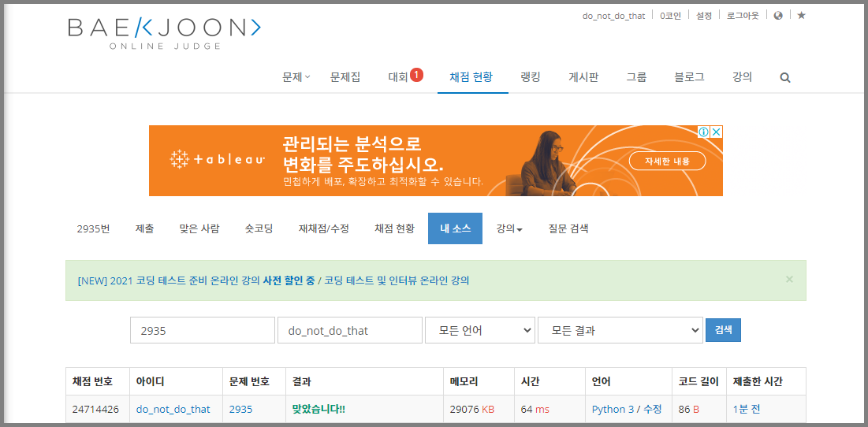This screenshot has height=427, width=868.
Task: Click the Baekjoon Online Judge logo
Action: coord(165,34)
